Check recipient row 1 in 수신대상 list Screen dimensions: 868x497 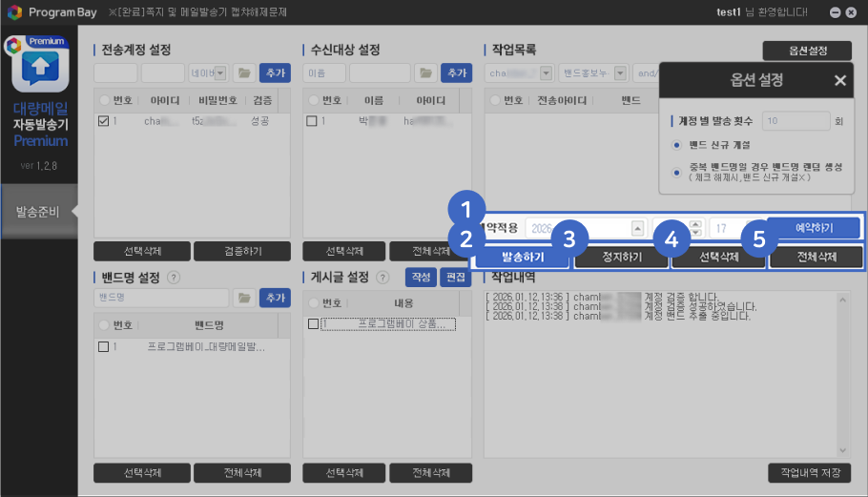tap(312, 122)
